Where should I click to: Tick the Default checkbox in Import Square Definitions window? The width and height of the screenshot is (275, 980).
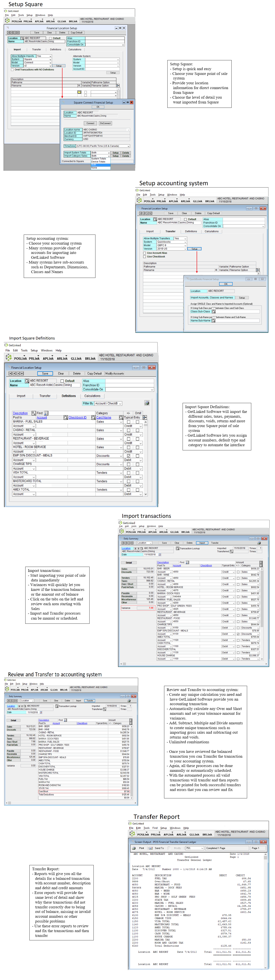click(62, 381)
